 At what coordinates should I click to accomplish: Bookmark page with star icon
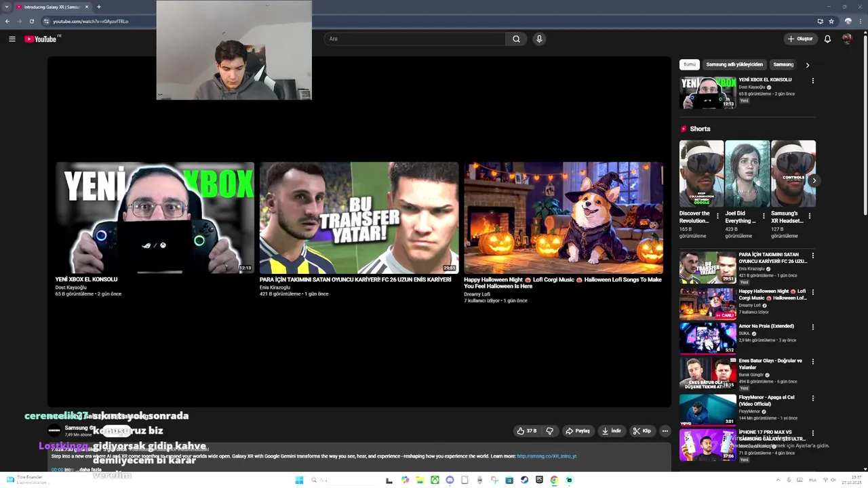(831, 21)
